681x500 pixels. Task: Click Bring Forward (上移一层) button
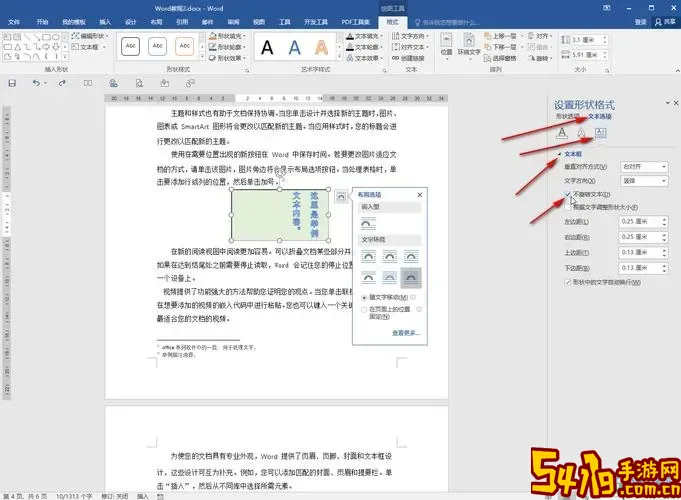(x=500, y=36)
